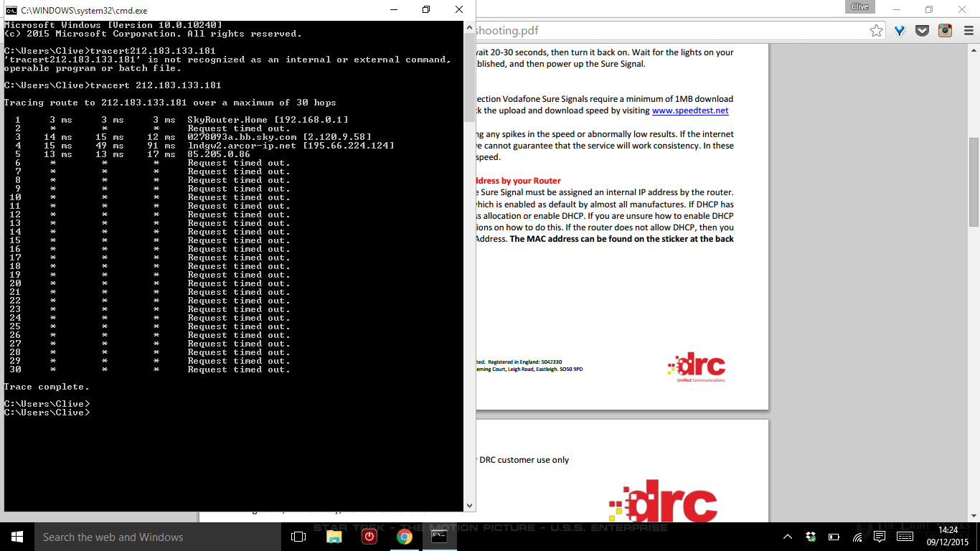Close the Chrome window
Image resolution: width=980 pixels, height=551 pixels.
point(962,9)
